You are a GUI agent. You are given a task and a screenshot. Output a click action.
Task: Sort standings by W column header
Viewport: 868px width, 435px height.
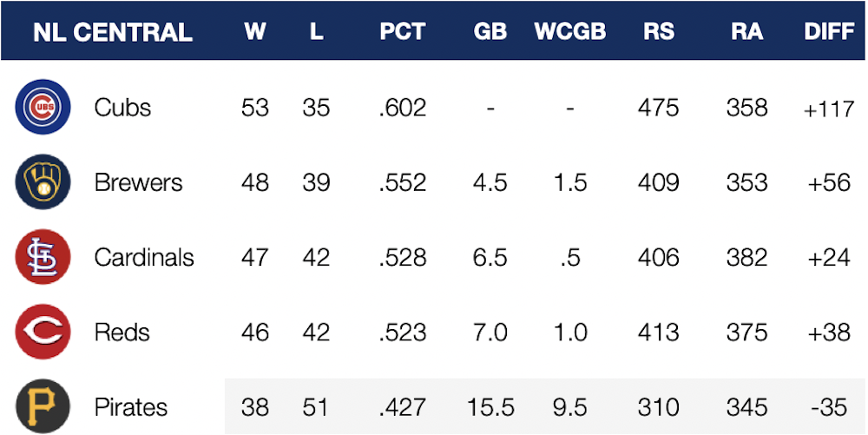coord(255,32)
